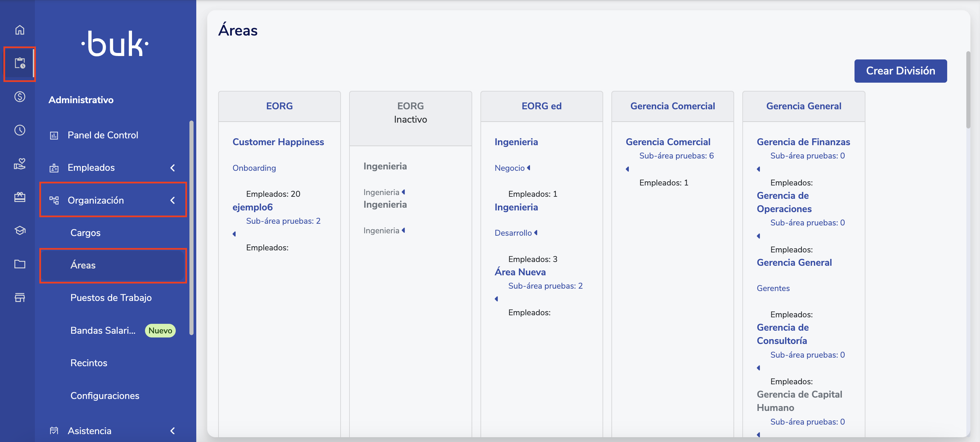Screen dimensions: 980x442
Task: Click the graduation cap training icon
Action: (20, 231)
